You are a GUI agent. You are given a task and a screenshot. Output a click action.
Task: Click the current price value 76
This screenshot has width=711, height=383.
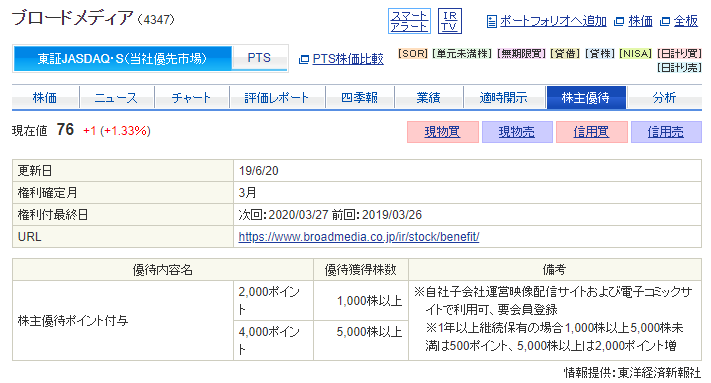pyautogui.click(x=65, y=130)
